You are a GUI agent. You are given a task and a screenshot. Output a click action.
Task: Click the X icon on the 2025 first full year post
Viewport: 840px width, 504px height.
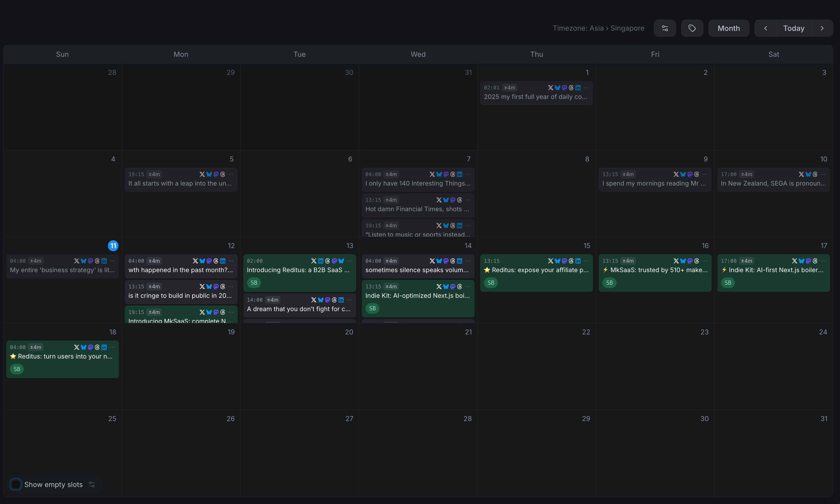click(x=550, y=88)
